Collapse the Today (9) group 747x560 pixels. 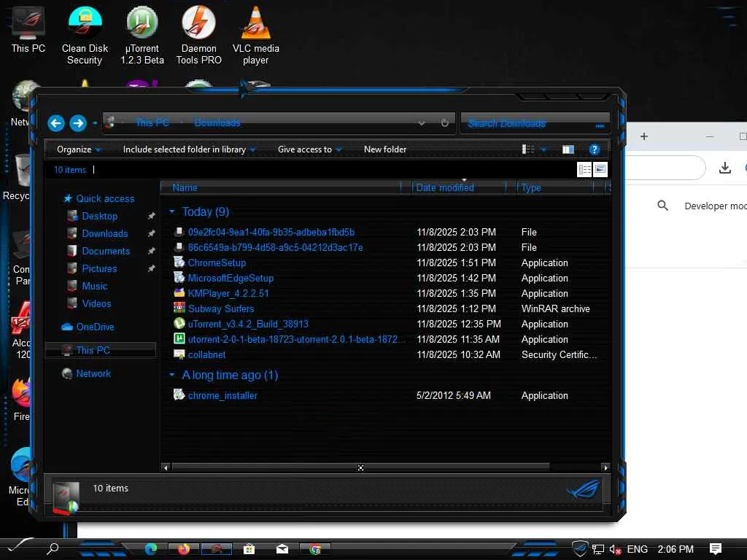[172, 211]
